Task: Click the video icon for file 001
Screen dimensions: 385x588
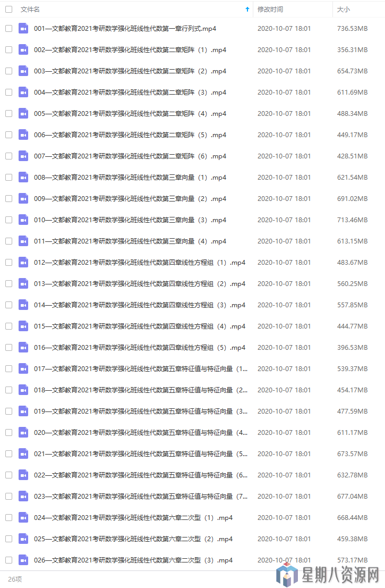Action: 23,28
